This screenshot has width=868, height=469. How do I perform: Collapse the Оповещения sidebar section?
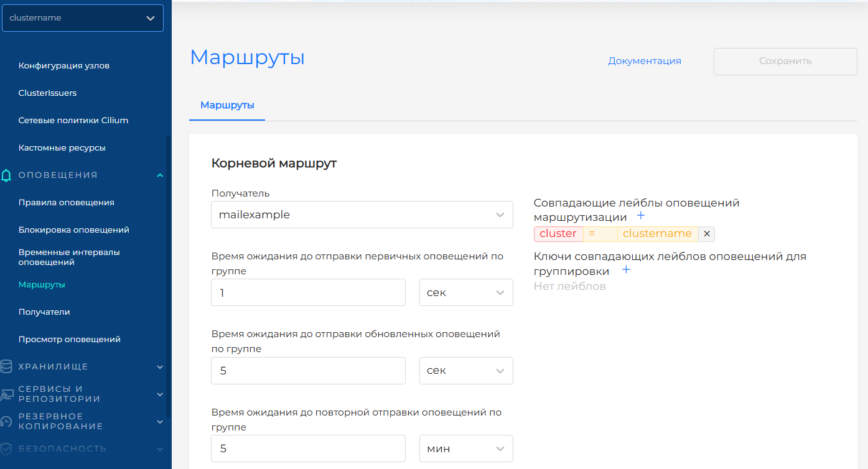click(x=160, y=175)
